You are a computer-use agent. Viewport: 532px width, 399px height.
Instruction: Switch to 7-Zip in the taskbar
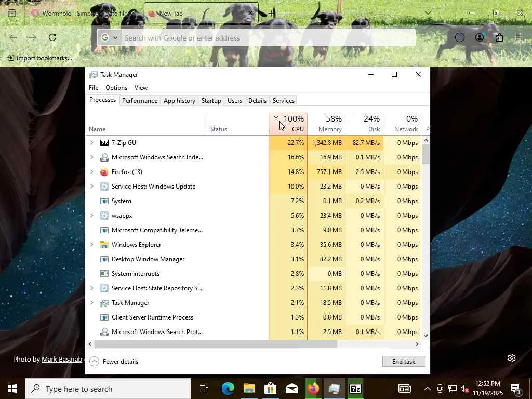pyautogui.click(x=355, y=389)
